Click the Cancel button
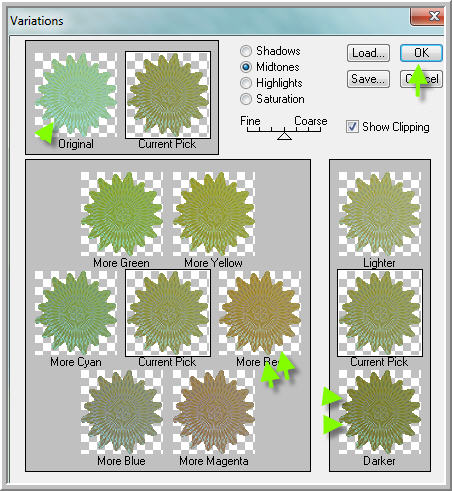The image size is (452, 491). pos(421,79)
